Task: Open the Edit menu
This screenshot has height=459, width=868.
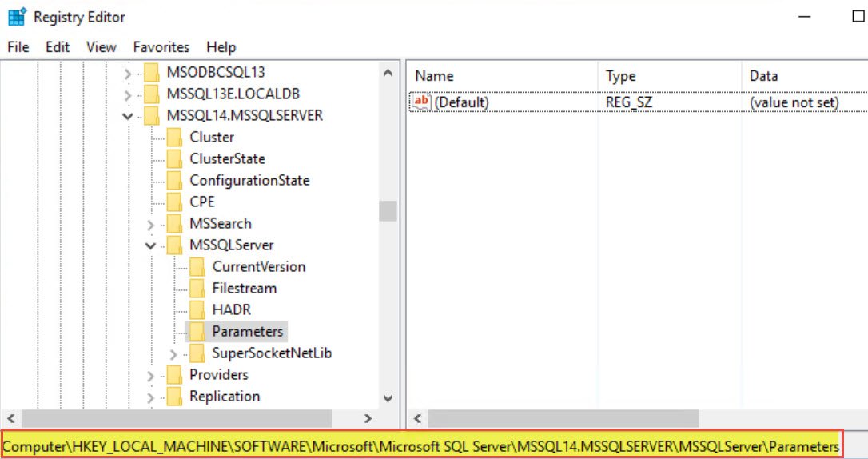Action: click(58, 47)
